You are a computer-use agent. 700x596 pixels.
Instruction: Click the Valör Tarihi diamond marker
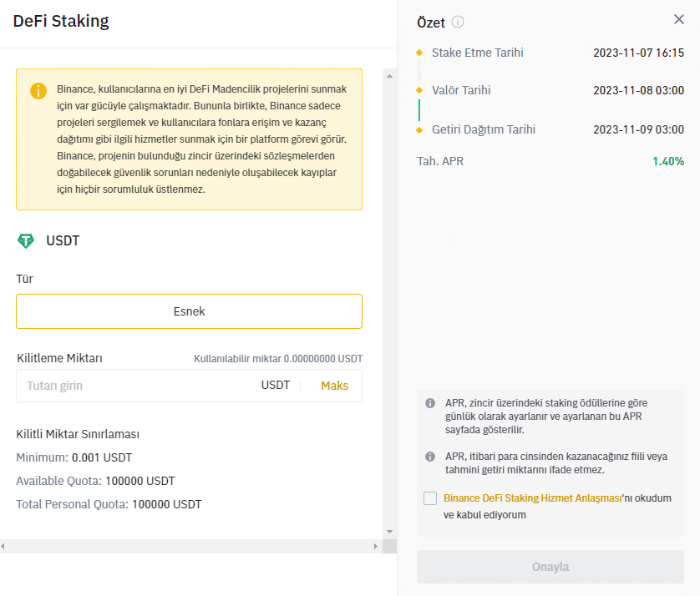[x=419, y=90]
